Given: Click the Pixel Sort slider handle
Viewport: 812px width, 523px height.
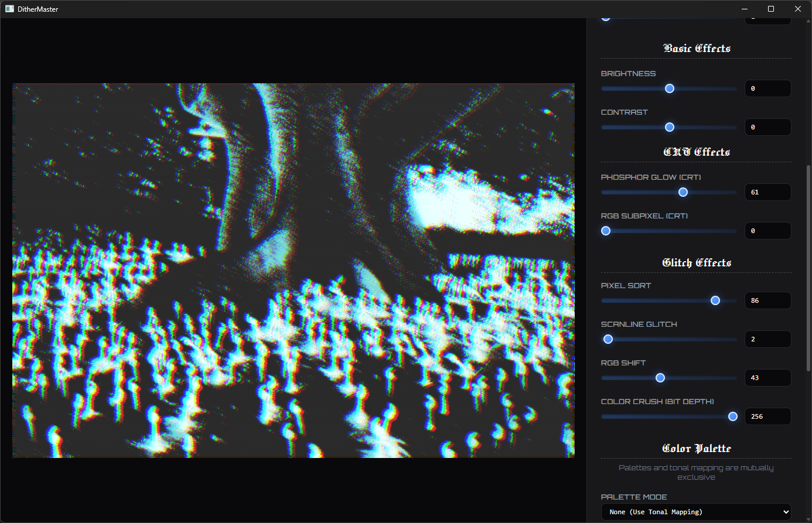Looking at the screenshot, I should tap(715, 300).
